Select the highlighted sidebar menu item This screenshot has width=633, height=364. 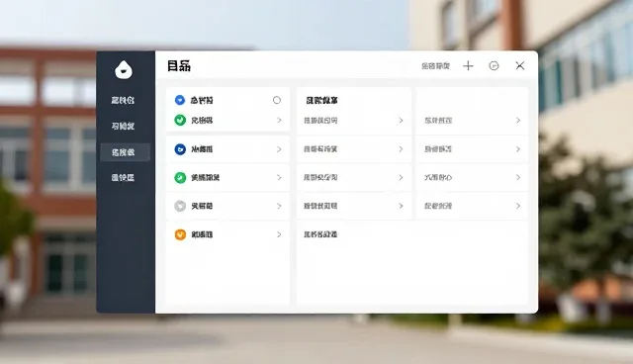tap(126, 152)
